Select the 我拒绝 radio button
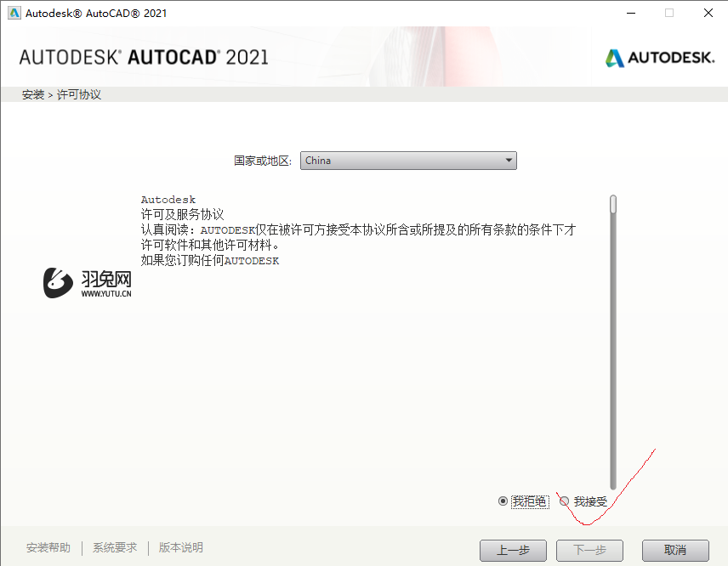 click(x=503, y=501)
